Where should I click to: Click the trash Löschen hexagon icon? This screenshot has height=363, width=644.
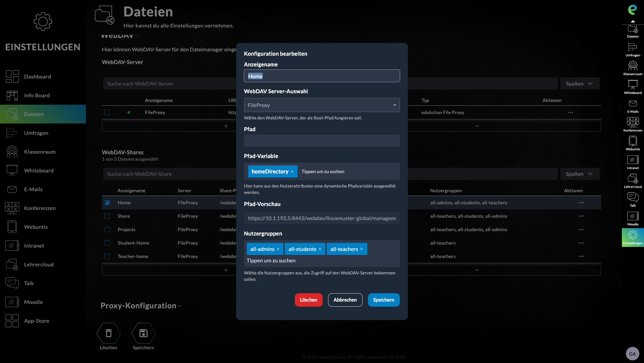[109, 333]
